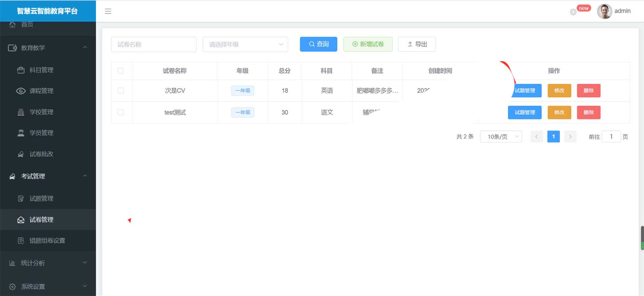The width and height of the screenshot is (644, 296).
Task: Click the hamburger menu collapse icon
Action: point(108,11)
